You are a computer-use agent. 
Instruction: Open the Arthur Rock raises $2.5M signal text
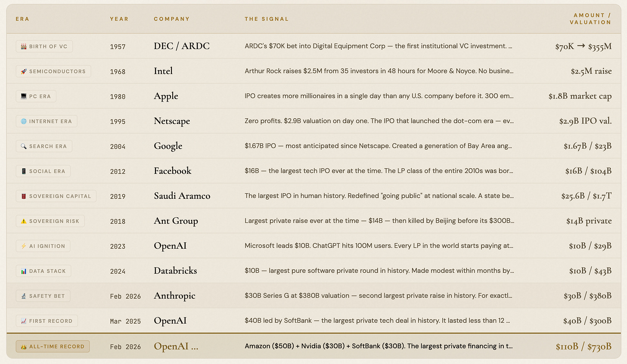point(379,71)
